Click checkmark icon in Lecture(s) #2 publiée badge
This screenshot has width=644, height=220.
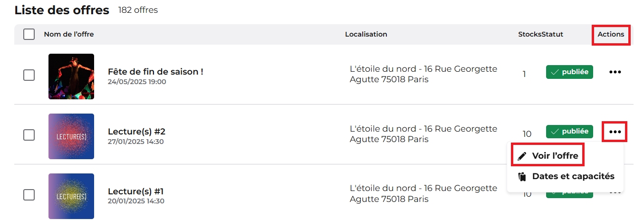coord(554,132)
